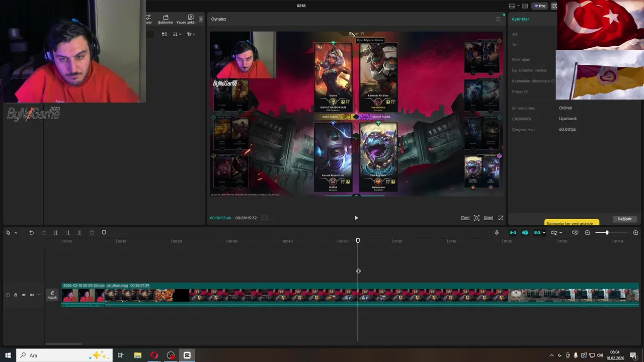The image size is (644, 362).
Task: Trim clip left of playhead
Action: click(67, 233)
